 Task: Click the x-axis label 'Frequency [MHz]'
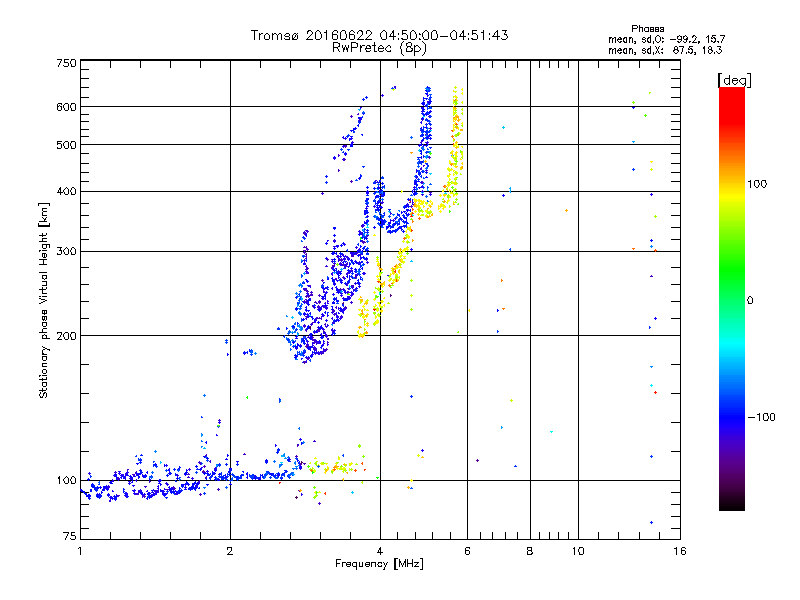click(x=379, y=564)
